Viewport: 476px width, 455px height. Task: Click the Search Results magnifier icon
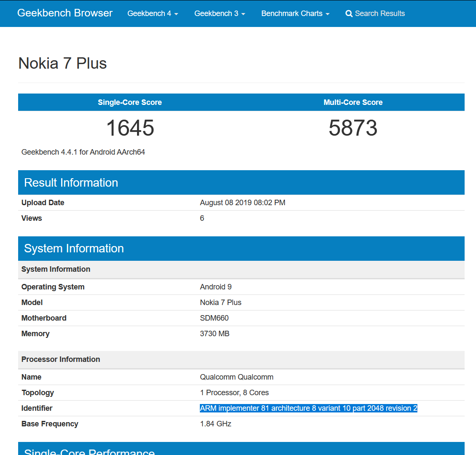pyautogui.click(x=349, y=13)
